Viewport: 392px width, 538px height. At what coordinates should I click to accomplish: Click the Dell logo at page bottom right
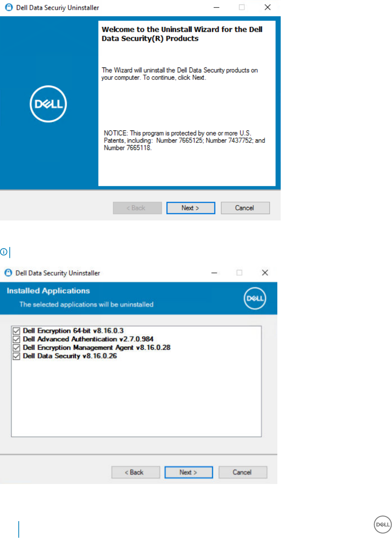click(383, 525)
